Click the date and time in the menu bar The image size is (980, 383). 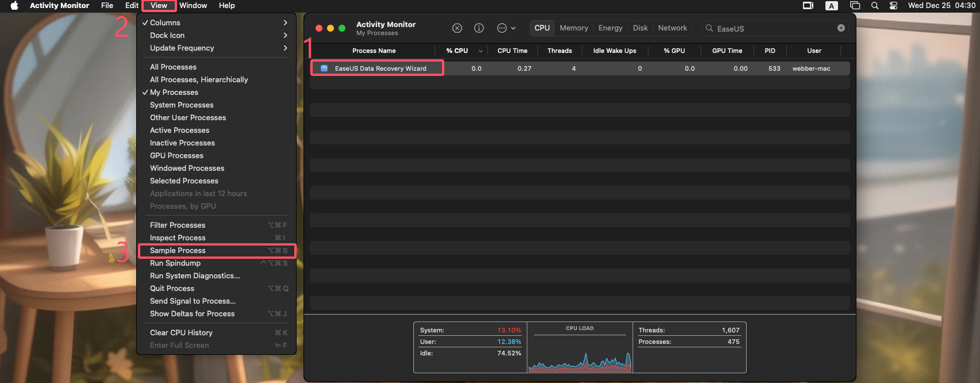tap(941, 6)
